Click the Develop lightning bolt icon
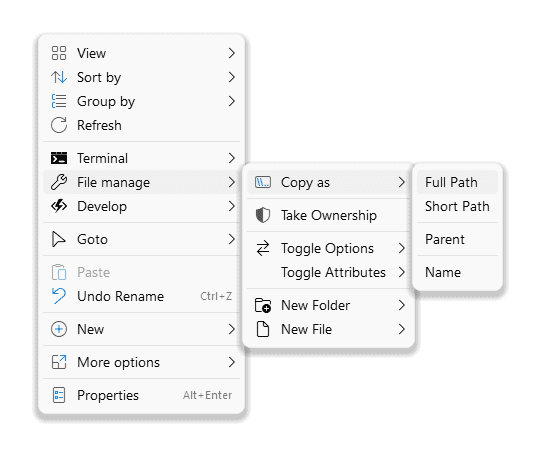The image size is (550, 450). click(59, 206)
